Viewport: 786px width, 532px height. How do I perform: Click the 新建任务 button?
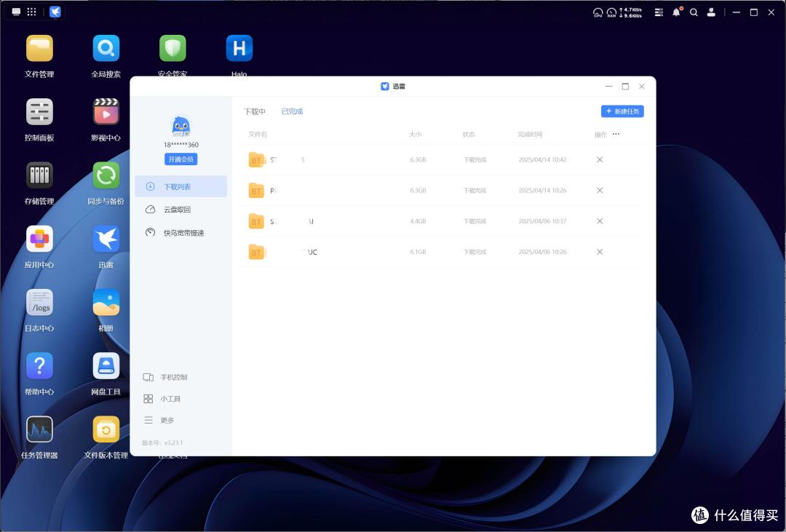pyautogui.click(x=622, y=111)
